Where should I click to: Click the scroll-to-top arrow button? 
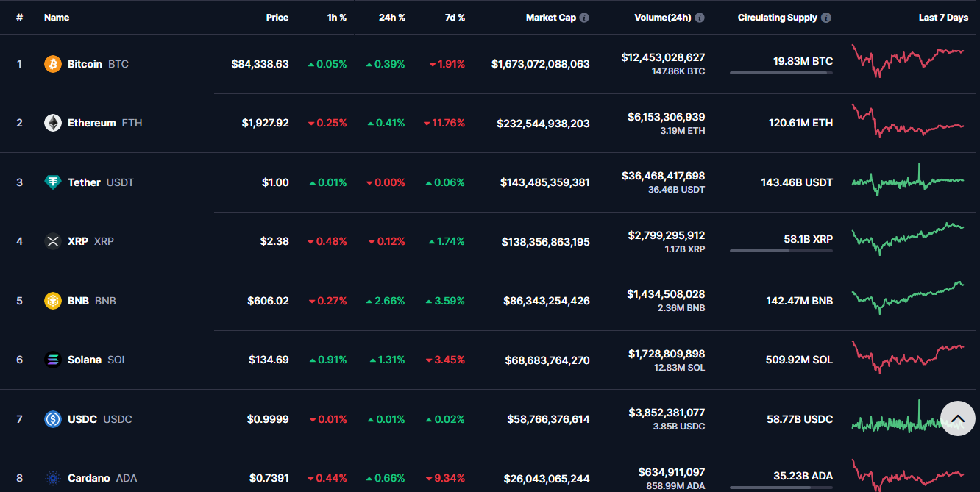[958, 418]
